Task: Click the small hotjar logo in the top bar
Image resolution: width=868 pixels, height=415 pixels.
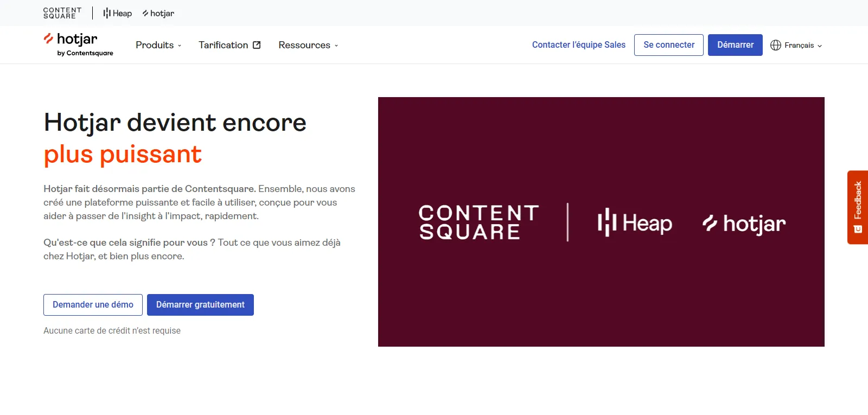Action: click(158, 13)
